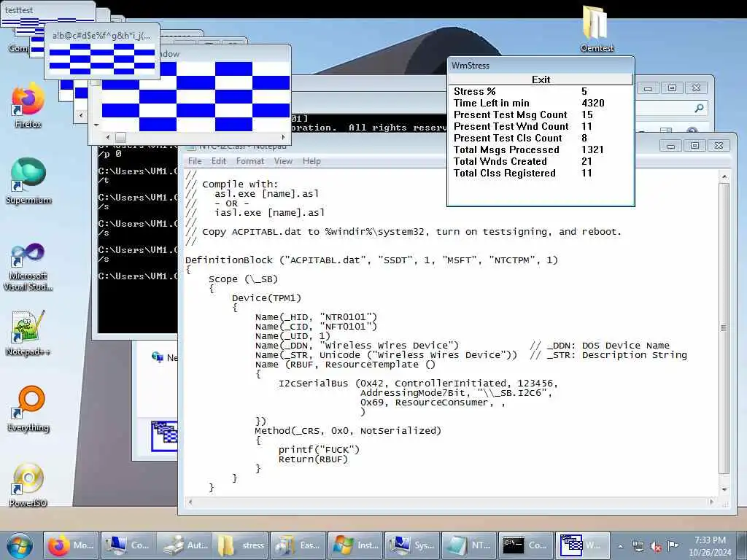Activate the Sys... taskbar button
Image resolution: width=747 pixels, height=560 pixels.
412,545
